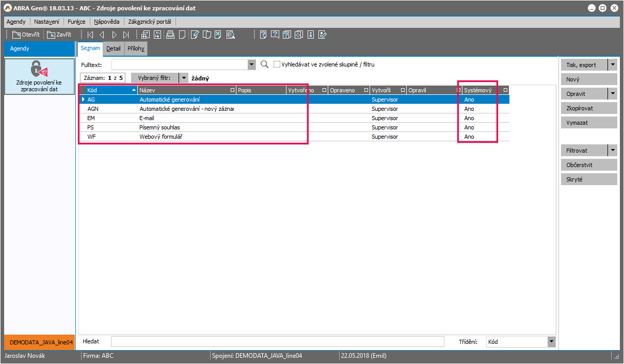This screenshot has width=624, height=364.
Task: Toggle the Název column header checkbox
Action: (x=232, y=90)
